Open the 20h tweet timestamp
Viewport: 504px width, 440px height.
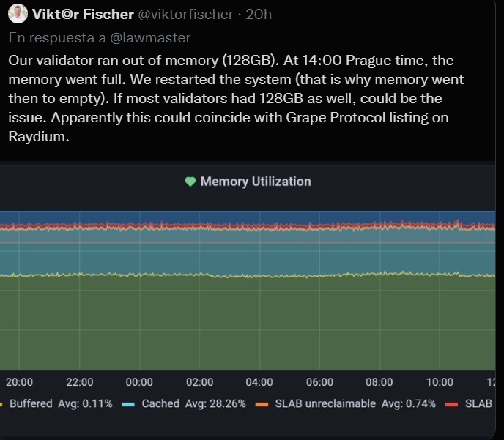point(259,14)
